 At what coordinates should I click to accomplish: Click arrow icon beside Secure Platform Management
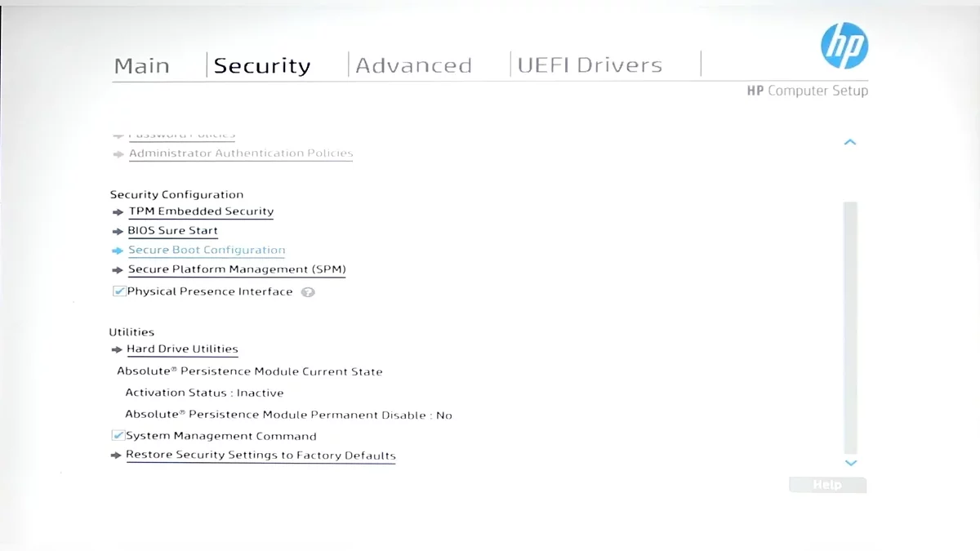(118, 270)
